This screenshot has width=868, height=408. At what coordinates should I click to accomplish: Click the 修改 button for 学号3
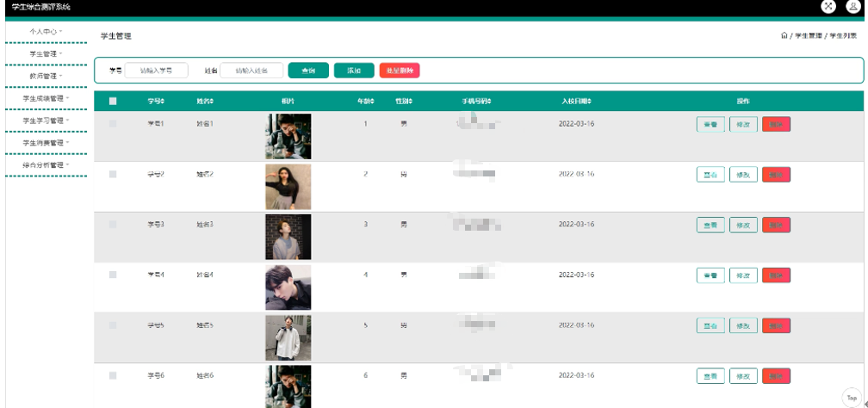click(743, 225)
